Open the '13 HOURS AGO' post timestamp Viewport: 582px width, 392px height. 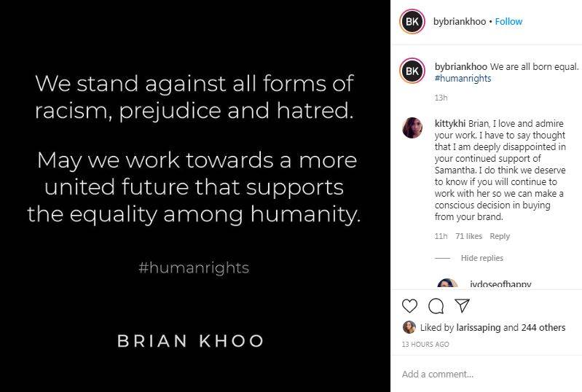[425, 344]
